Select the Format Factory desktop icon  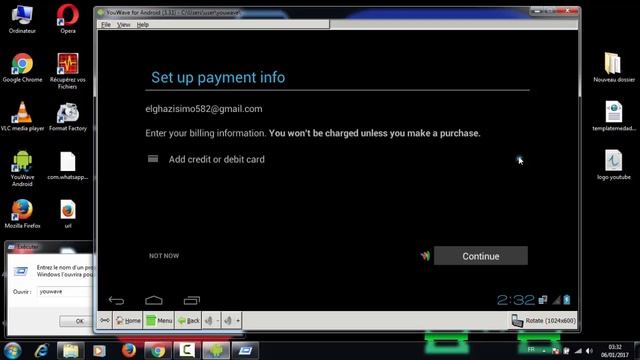pyautogui.click(x=68, y=116)
